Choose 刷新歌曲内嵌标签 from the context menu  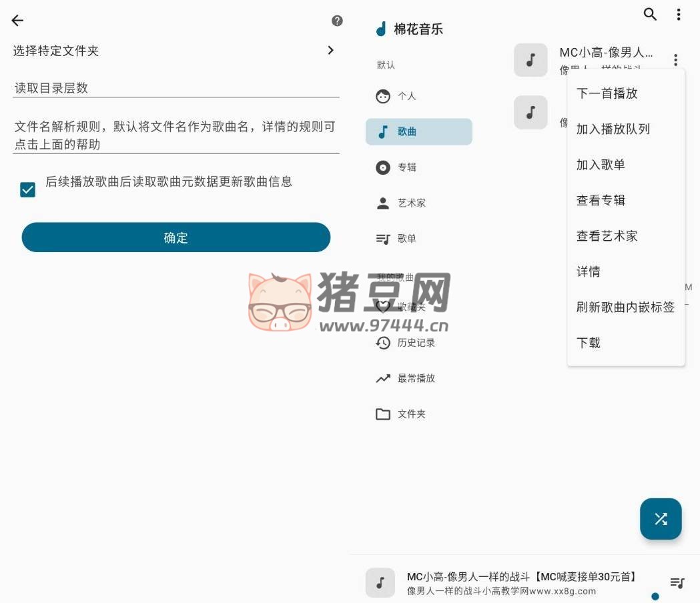[x=625, y=307]
